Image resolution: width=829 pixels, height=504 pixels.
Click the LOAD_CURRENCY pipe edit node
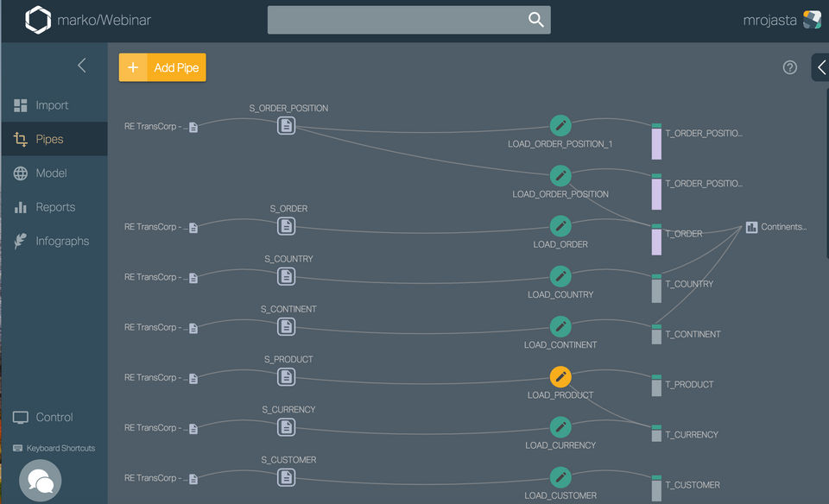[560, 427]
